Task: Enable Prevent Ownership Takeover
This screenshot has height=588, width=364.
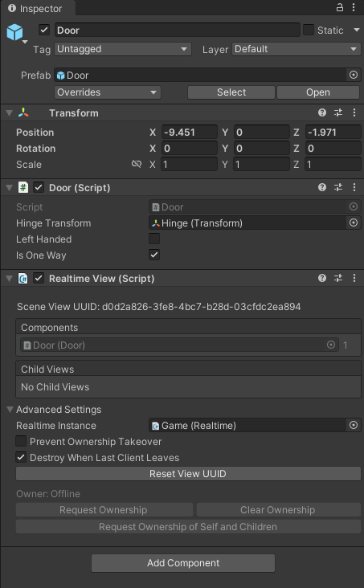Action: tap(21, 441)
